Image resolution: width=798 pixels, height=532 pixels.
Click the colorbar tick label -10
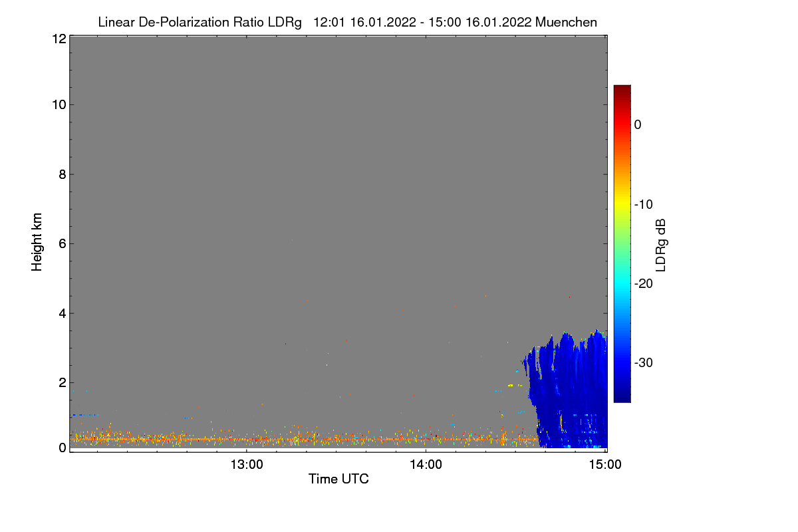pos(644,204)
